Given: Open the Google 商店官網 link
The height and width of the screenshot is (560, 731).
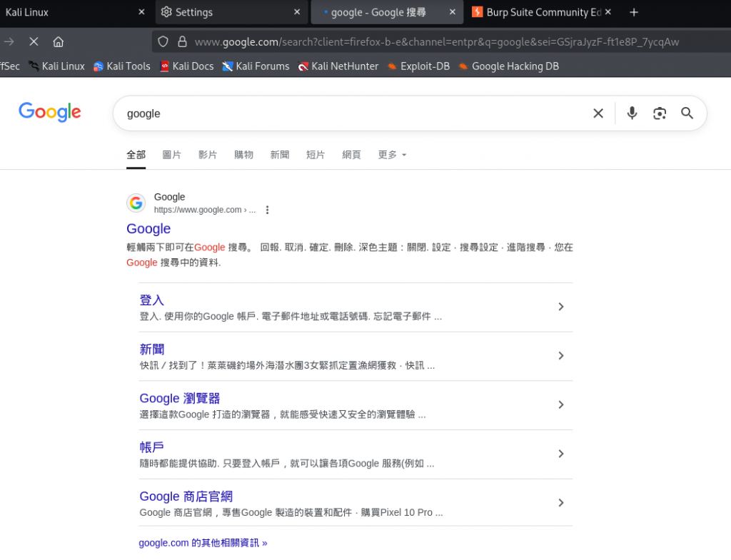Looking at the screenshot, I should click(186, 497).
